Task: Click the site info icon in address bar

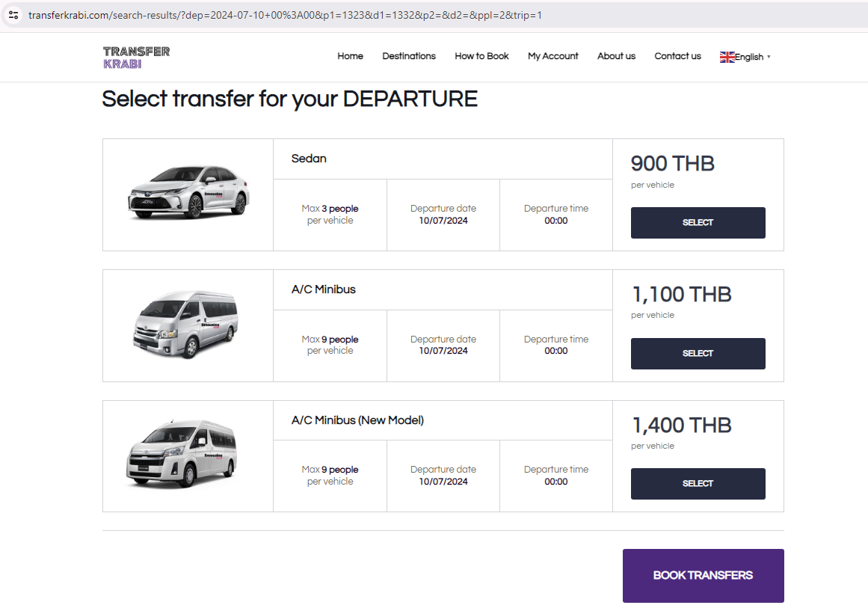Action: (x=13, y=15)
